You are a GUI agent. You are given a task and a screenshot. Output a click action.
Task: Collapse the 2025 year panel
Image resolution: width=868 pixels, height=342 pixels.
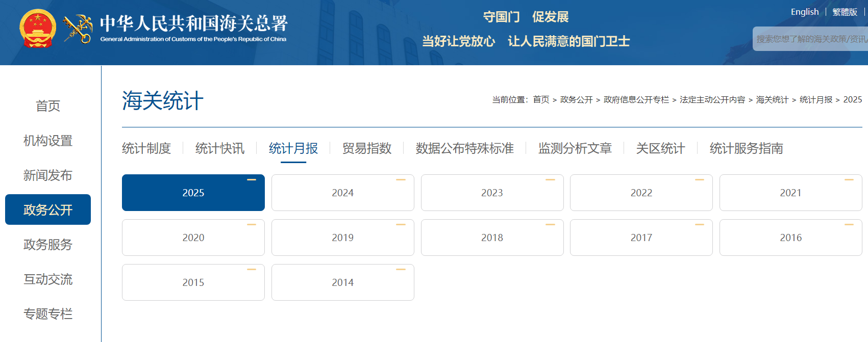click(x=251, y=180)
